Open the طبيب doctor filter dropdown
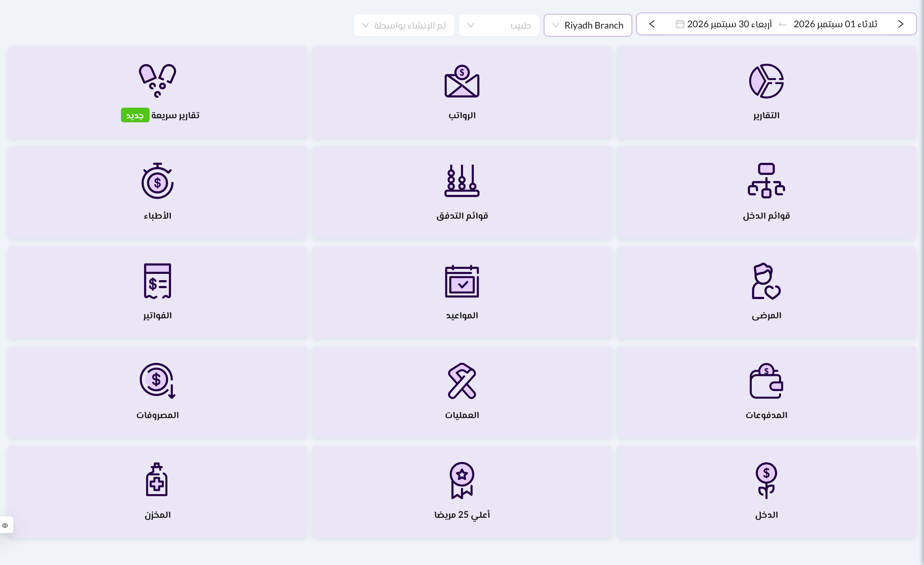924x565 pixels. 499,25
